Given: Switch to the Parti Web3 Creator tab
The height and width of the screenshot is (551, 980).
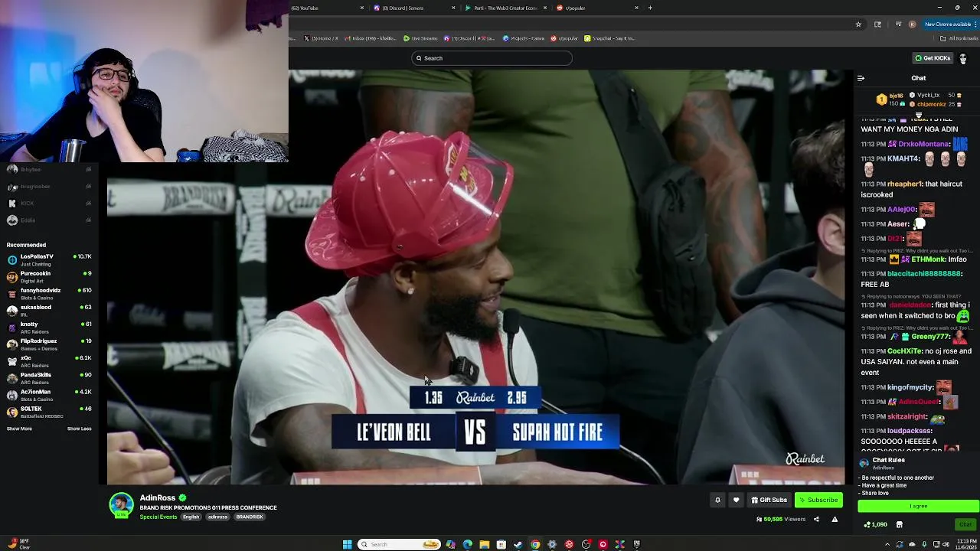Looking at the screenshot, I should click(505, 8).
